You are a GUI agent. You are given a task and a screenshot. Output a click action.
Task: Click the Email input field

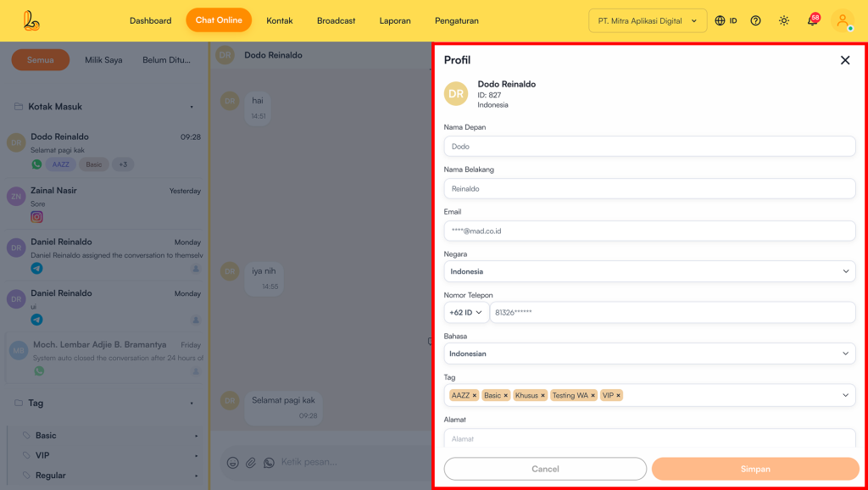[649, 231]
